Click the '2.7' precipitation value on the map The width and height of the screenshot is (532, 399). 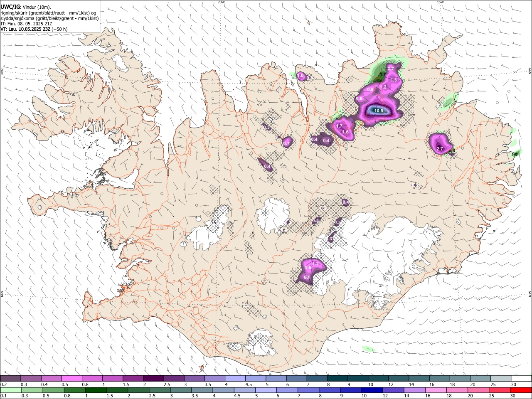coord(440,148)
